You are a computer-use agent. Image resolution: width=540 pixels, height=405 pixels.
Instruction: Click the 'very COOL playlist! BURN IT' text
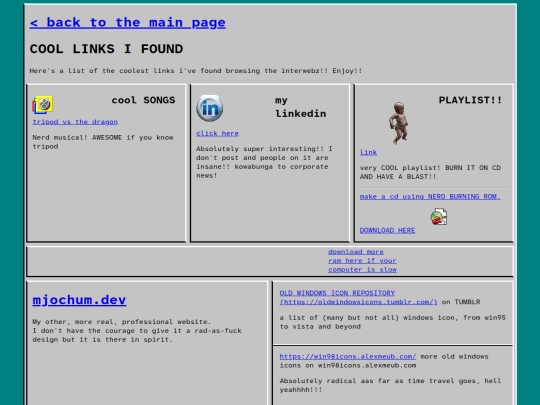click(x=430, y=172)
